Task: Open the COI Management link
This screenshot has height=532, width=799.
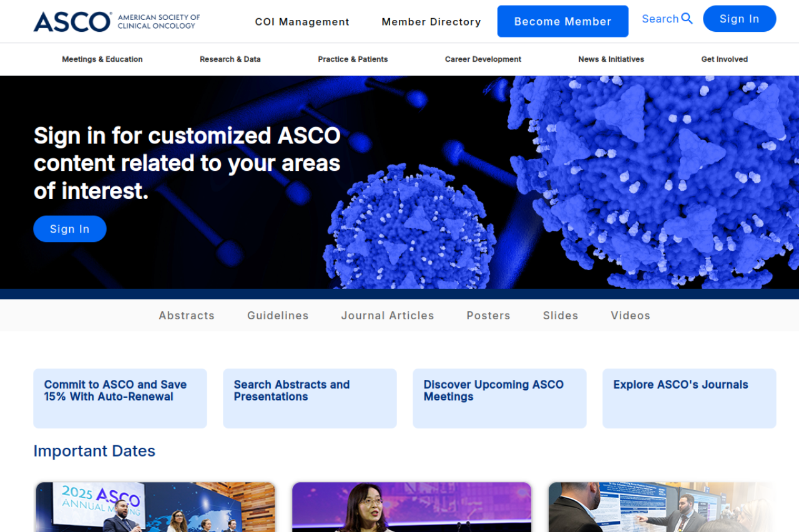Action: pos(302,22)
